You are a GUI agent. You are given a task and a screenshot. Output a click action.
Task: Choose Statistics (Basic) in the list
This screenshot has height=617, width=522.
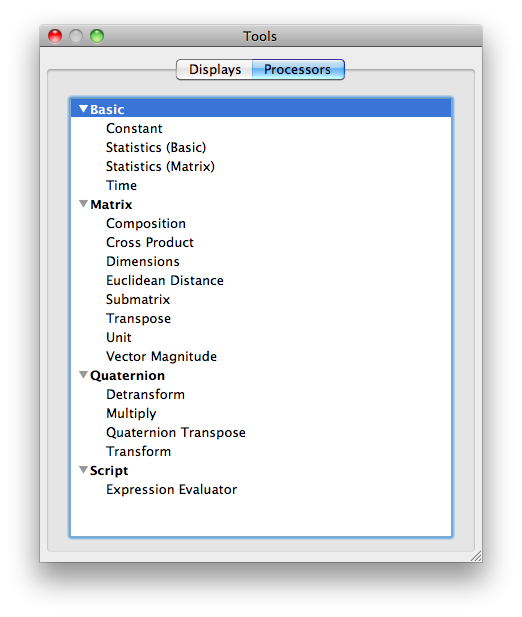(156, 148)
